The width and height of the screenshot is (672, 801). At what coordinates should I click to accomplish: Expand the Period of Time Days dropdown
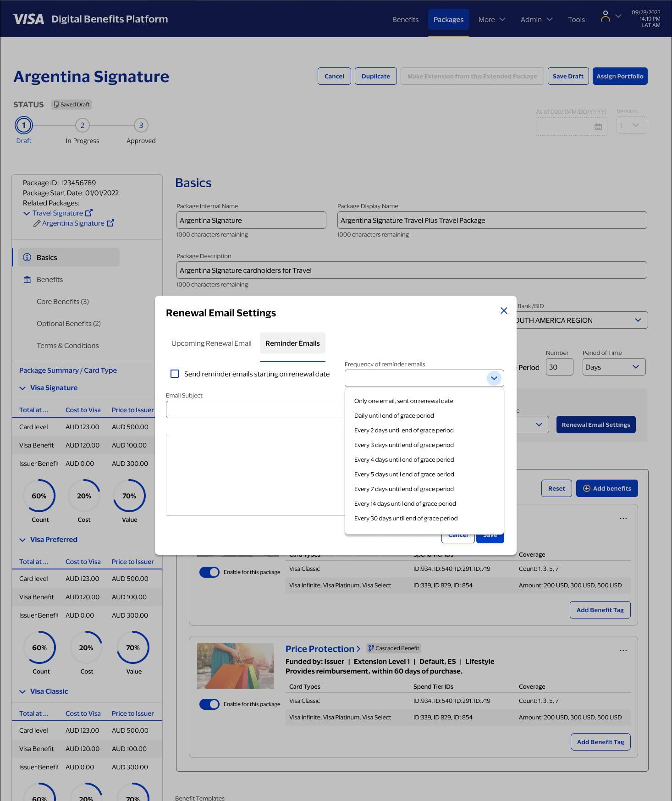click(614, 367)
